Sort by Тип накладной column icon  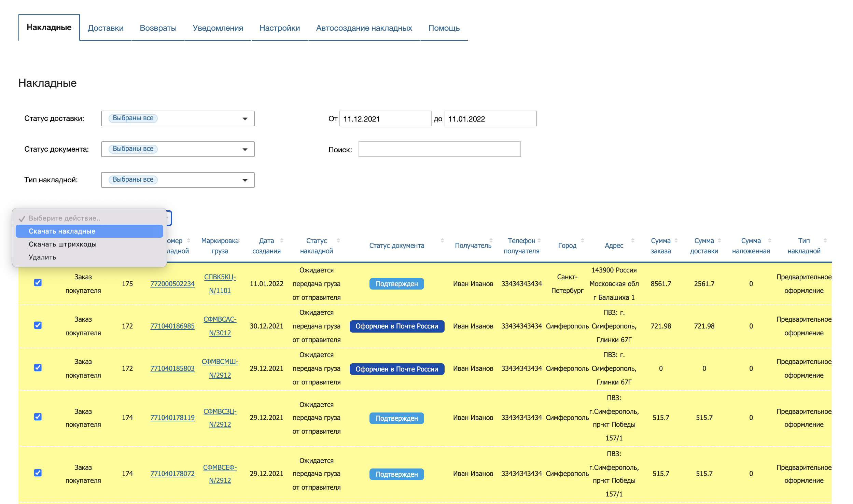pos(825,241)
